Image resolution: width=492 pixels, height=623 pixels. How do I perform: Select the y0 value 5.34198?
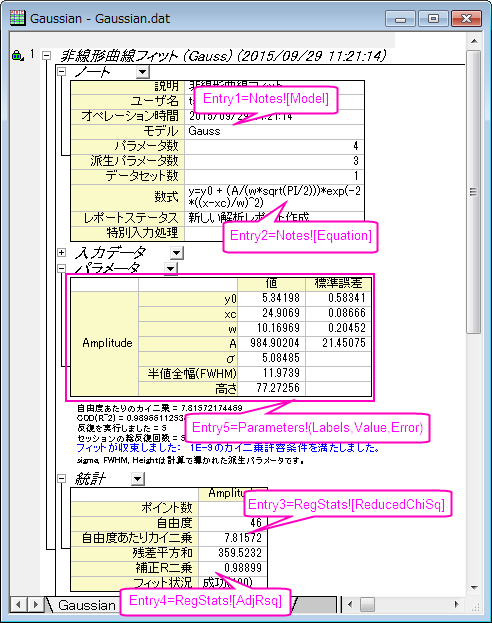[271, 298]
